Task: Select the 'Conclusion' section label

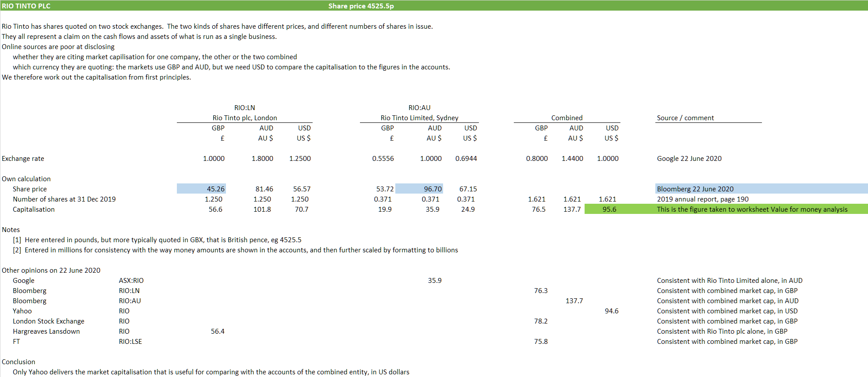Action: pos(19,362)
